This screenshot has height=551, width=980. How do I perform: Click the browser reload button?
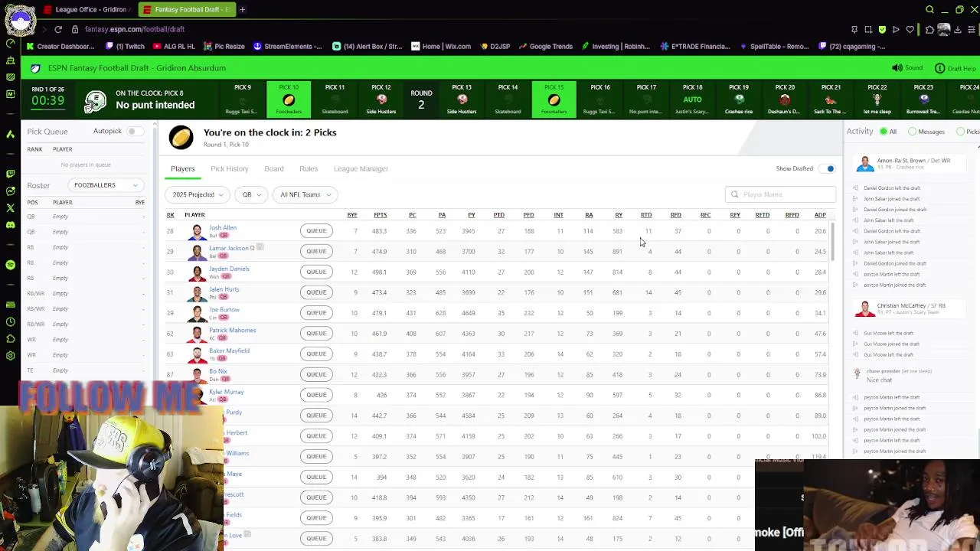pos(57,29)
